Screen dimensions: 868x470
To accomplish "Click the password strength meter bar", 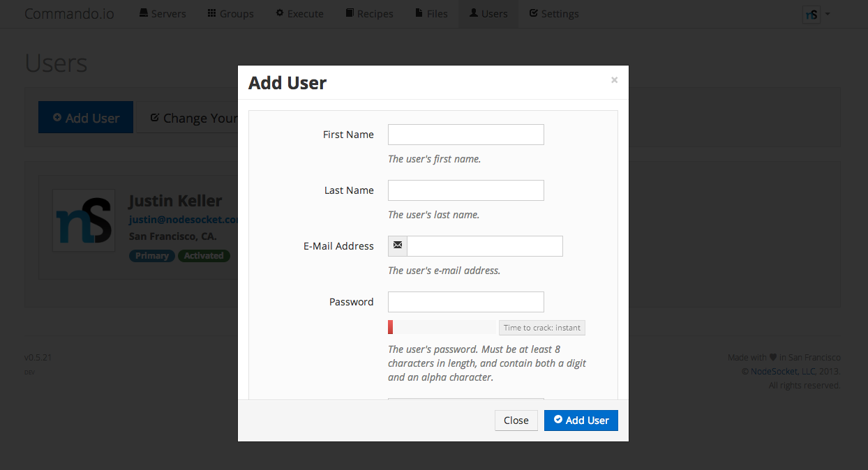I will coord(442,327).
